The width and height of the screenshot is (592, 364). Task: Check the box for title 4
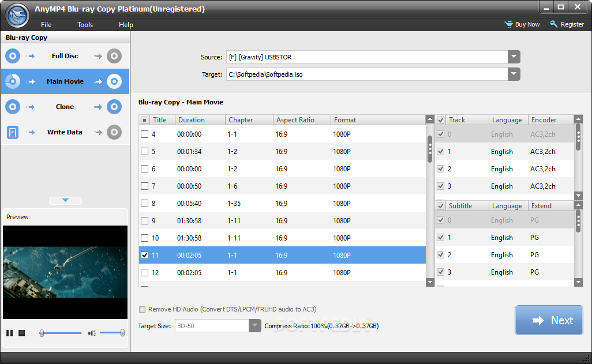tap(145, 134)
